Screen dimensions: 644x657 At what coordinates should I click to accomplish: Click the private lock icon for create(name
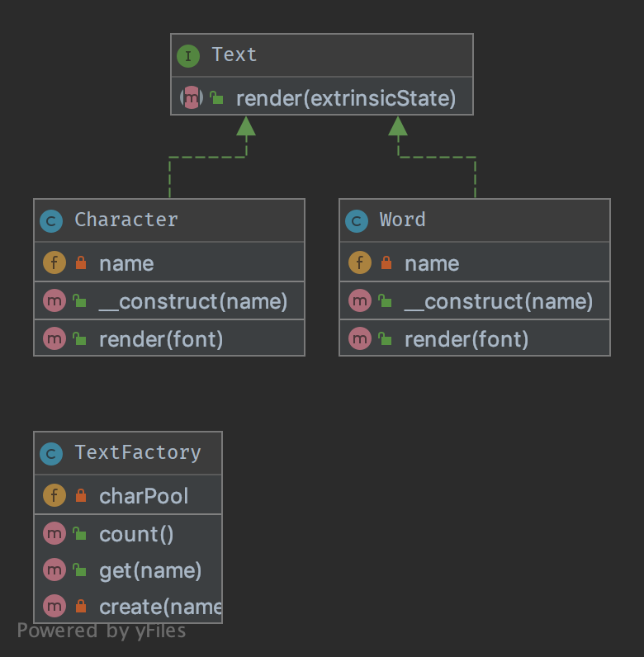point(81,606)
